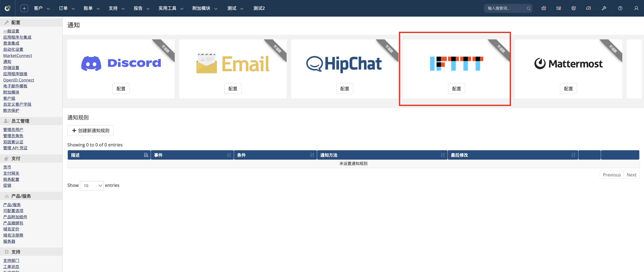Open 支付网关 sidebar link
Screen dimensions: 644x272
11,173
